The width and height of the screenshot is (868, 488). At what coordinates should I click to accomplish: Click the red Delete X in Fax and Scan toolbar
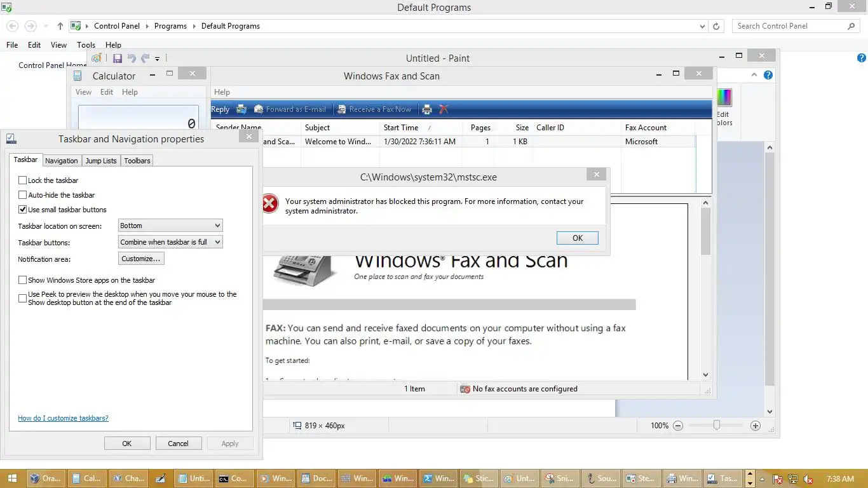point(444,109)
